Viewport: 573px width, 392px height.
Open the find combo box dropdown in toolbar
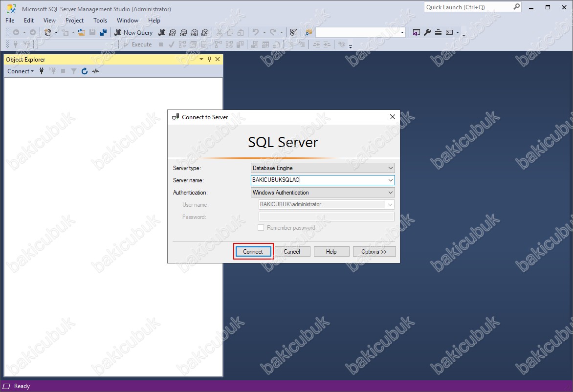402,33
